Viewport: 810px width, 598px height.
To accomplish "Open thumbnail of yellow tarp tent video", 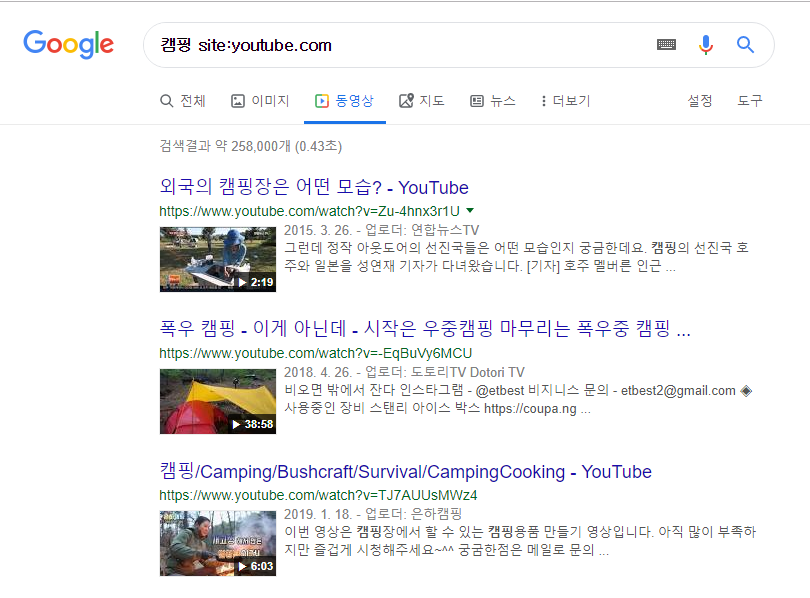I will tap(217, 401).
